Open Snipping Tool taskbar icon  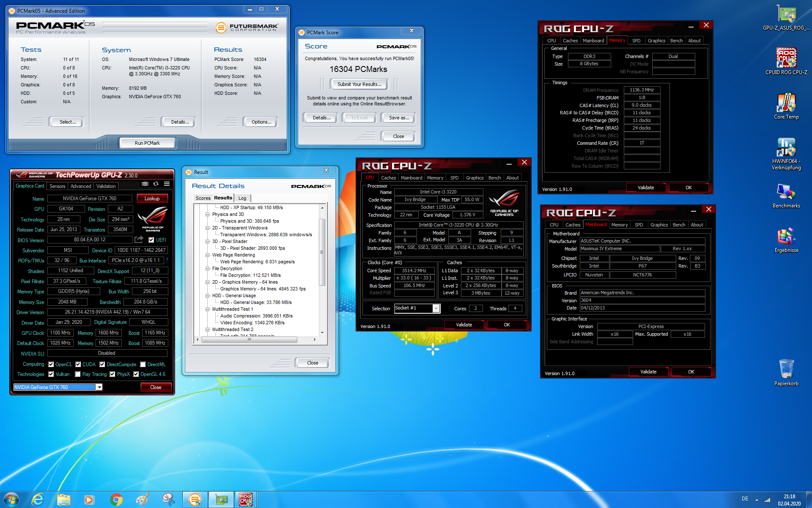168,500
